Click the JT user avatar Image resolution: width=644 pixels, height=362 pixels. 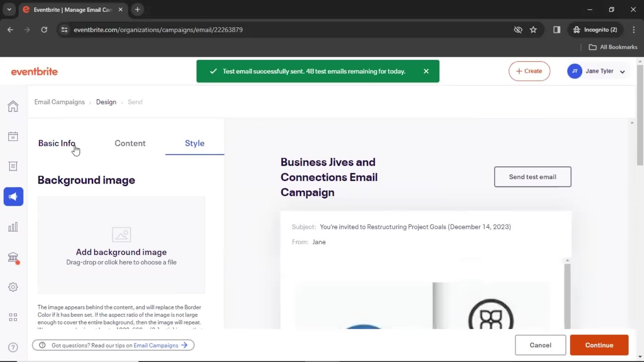point(575,71)
